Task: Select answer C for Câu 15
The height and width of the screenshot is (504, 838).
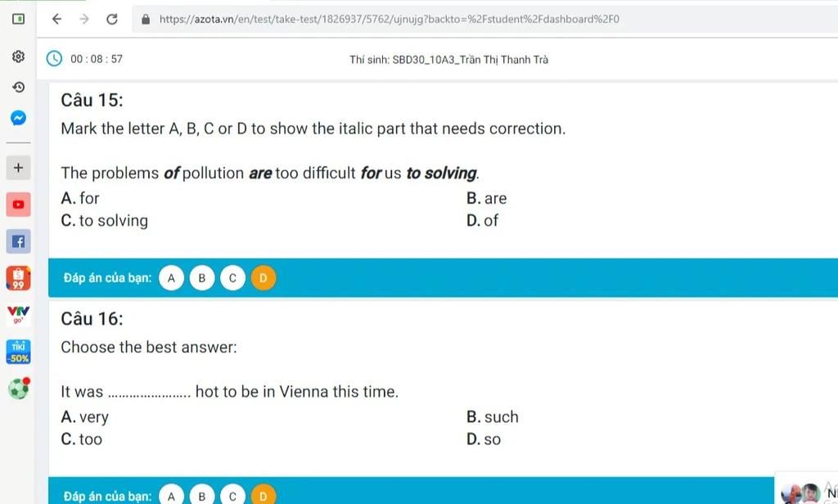Action: [x=232, y=278]
